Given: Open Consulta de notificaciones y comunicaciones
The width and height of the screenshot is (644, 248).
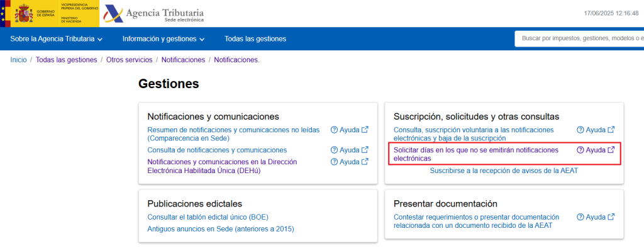Looking at the screenshot, I should pyautogui.click(x=217, y=150).
